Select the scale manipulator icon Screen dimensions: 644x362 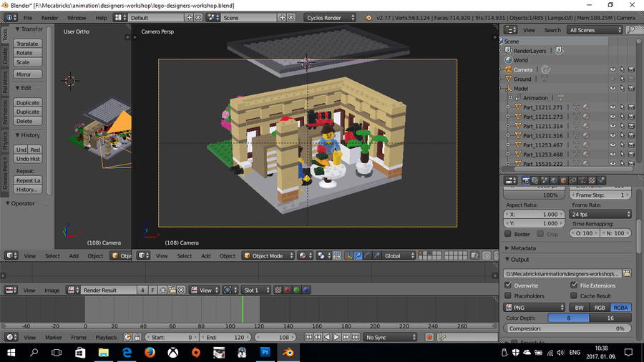[x=377, y=255]
